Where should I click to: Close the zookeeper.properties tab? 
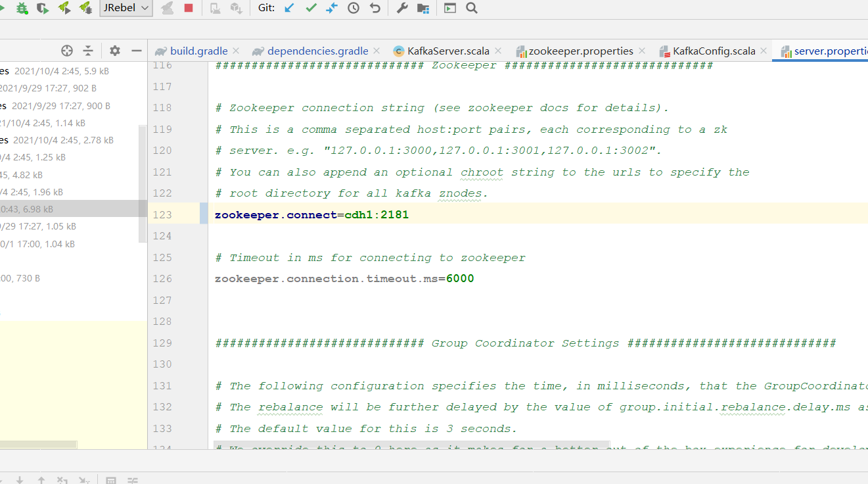click(642, 51)
